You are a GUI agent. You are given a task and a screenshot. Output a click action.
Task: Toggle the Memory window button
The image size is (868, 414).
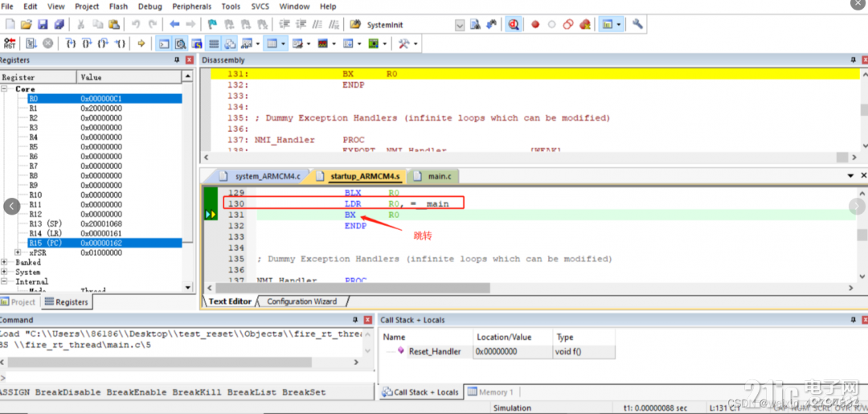point(272,43)
